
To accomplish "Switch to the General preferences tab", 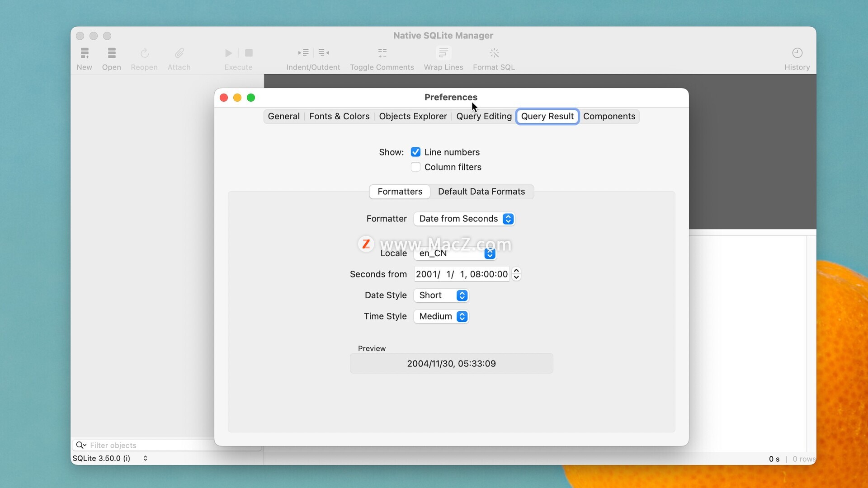I will 283,117.
